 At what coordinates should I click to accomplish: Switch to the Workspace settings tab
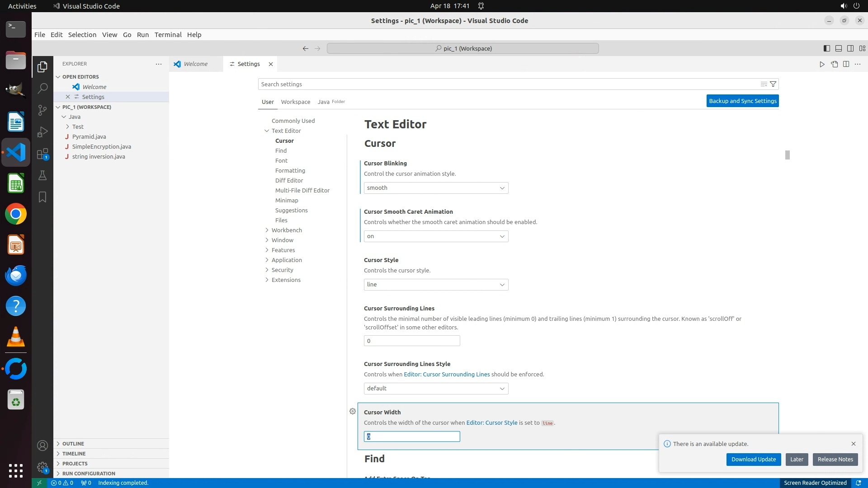point(295,102)
